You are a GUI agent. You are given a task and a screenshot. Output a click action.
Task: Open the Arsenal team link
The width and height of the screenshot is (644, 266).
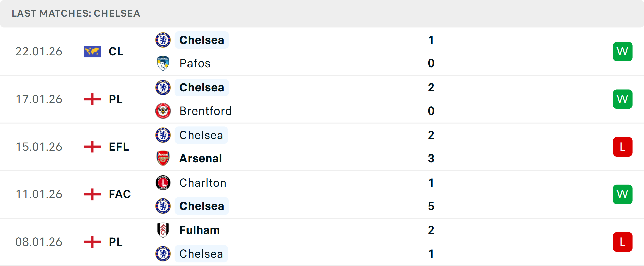(201, 158)
